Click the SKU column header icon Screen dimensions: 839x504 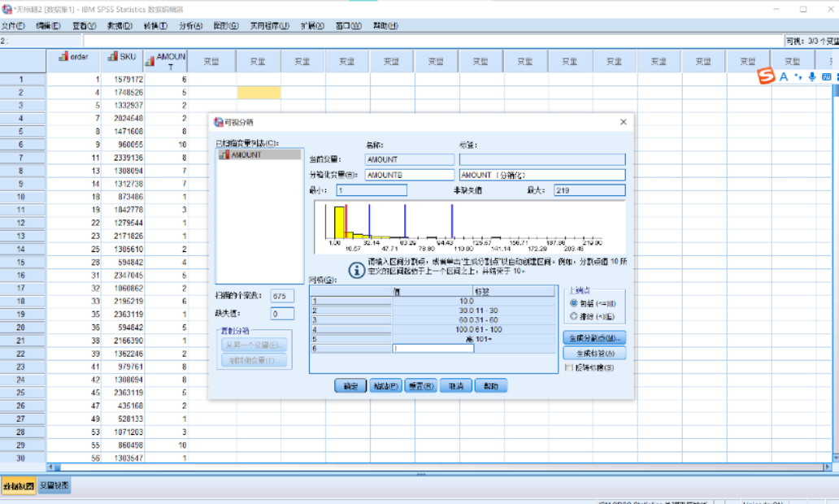click(113, 56)
